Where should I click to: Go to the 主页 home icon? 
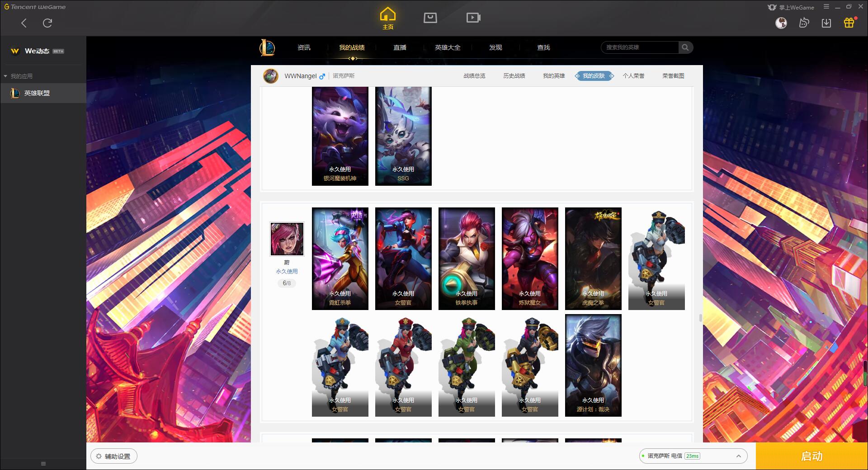pyautogui.click(x=387, y=18)
